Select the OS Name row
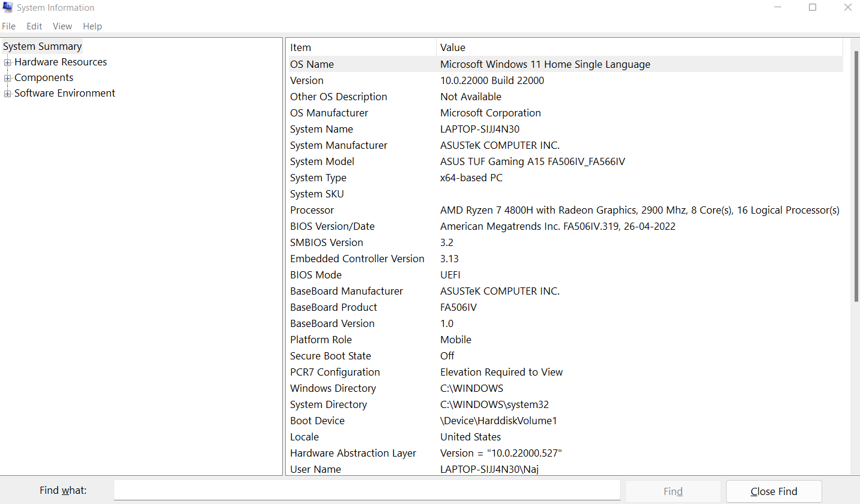 point(566,64)
